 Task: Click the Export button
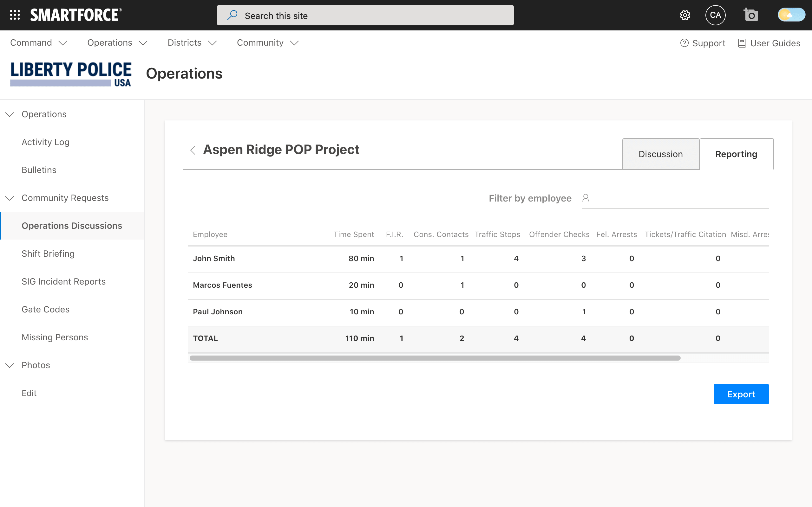click(x=741, y=394)
